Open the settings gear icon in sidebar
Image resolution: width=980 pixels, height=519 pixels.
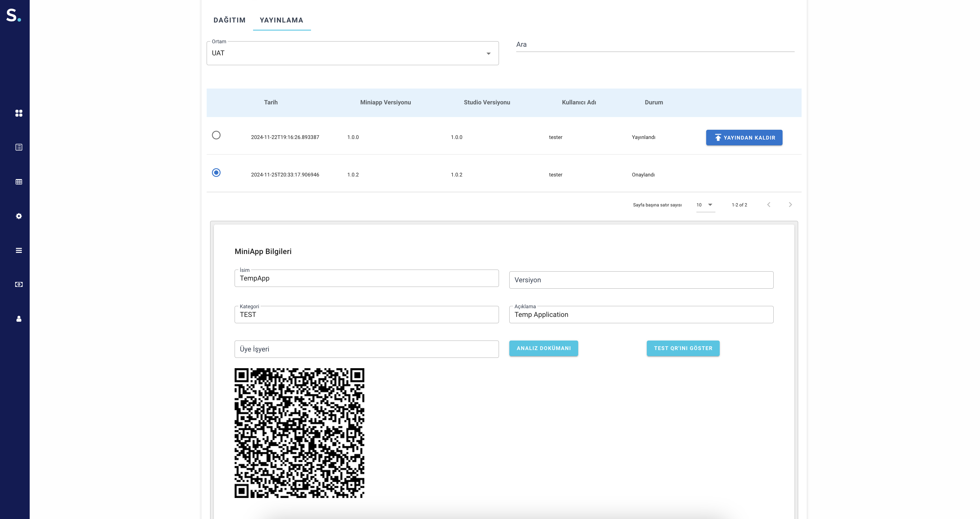point(19,216)
